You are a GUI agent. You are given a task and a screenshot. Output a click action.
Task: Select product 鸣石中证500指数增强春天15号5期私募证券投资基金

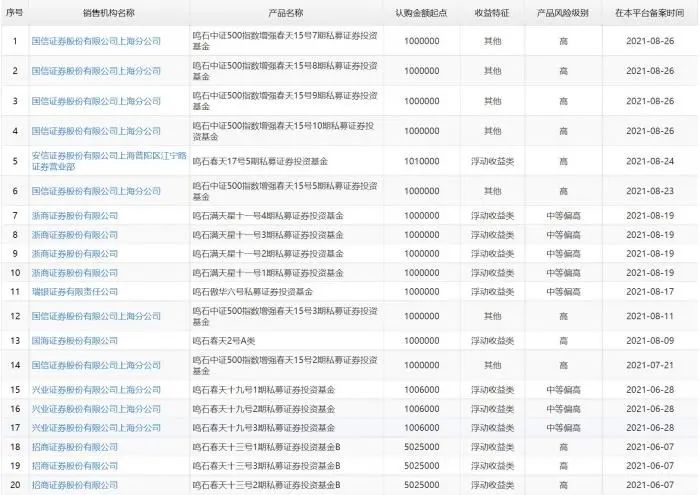pos(285,191)
